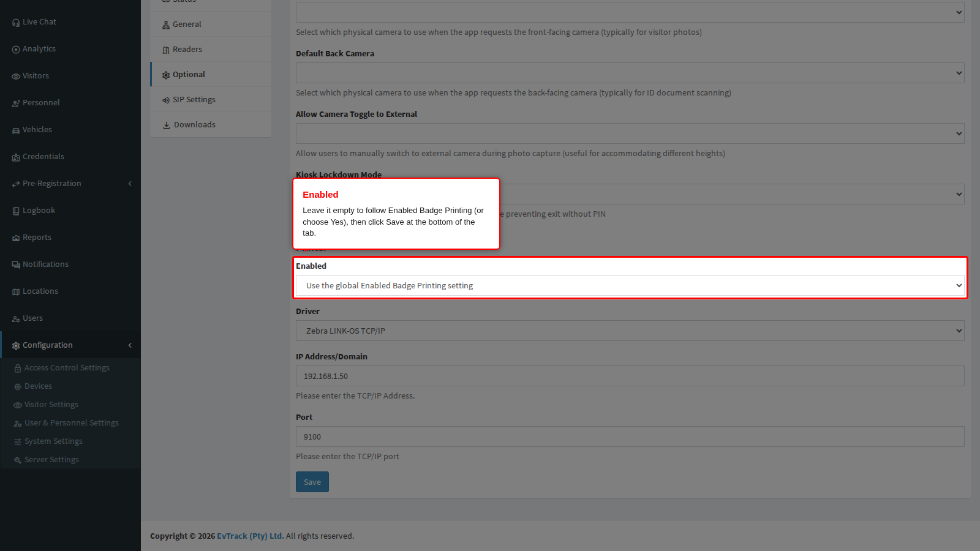This screenshot has height=551, width=980.
Task: Click the Users icon in sidebar
Action: (16, 319)
